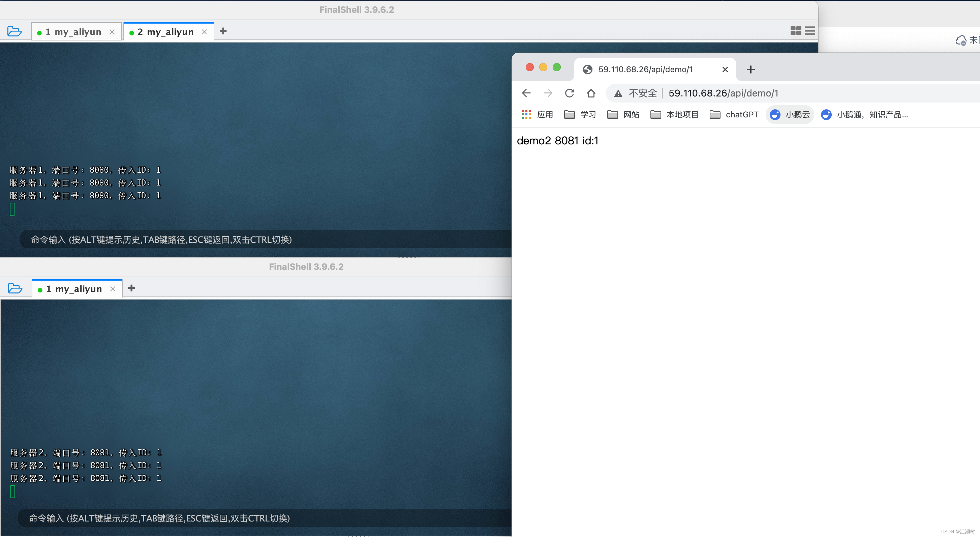Reload the Chrome page
Screen dimensions: 980x537
(570, 93)
